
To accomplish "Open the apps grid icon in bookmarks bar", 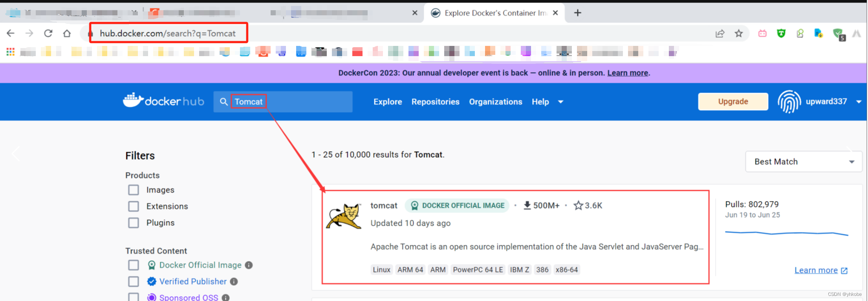I will [11, 52].
